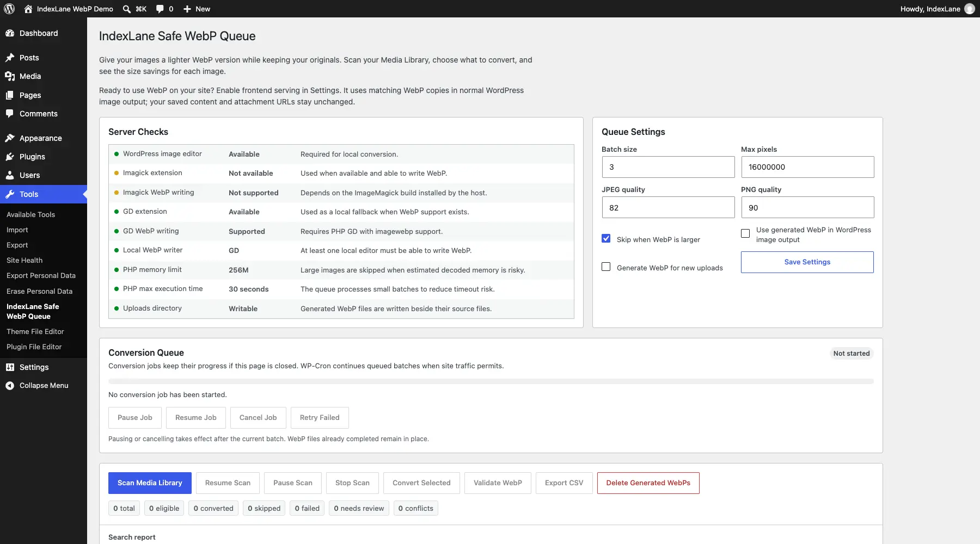Click the Dashboard gauge icon
This screenshot has width=980, height=544.
[x=10, y=33]
